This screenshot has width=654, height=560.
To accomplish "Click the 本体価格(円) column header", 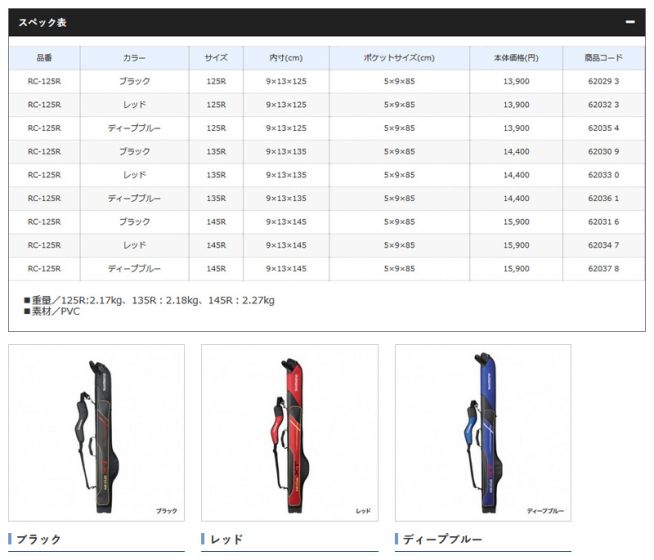I will [x=516, y=58].
